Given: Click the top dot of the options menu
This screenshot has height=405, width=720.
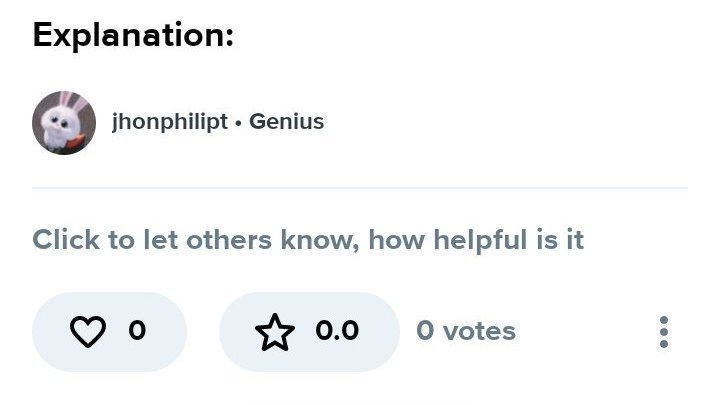Looking at the screenshot, I should click(663, 320).
